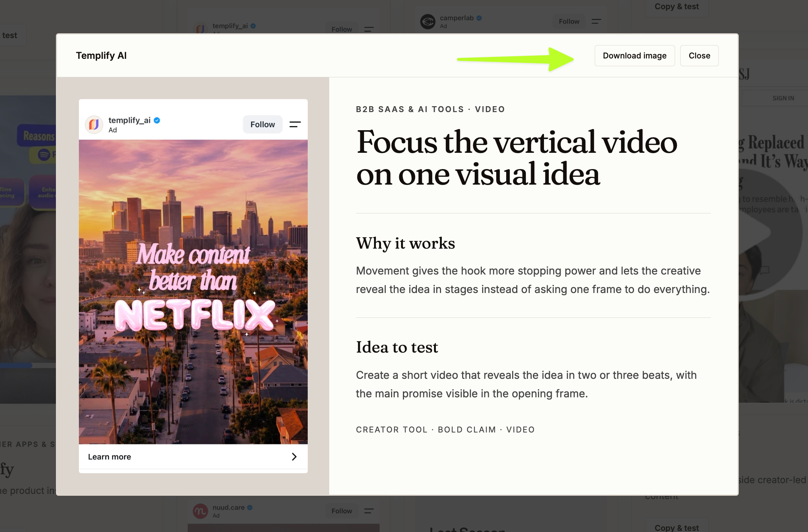
Task: Click the 'Focus the vertical video' headline
Action: pyautogui.click(x=517, y=158)
